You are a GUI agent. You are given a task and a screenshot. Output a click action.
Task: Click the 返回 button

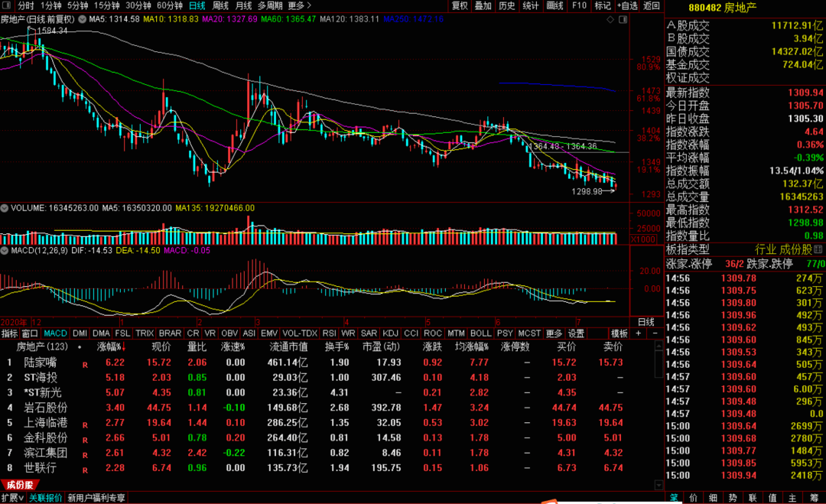tap(652, 5)
